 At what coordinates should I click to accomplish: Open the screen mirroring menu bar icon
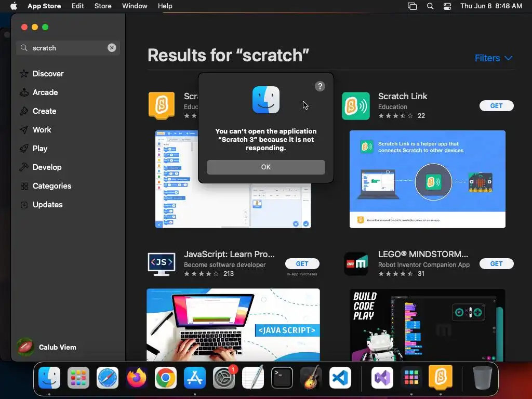coord(412,6)
